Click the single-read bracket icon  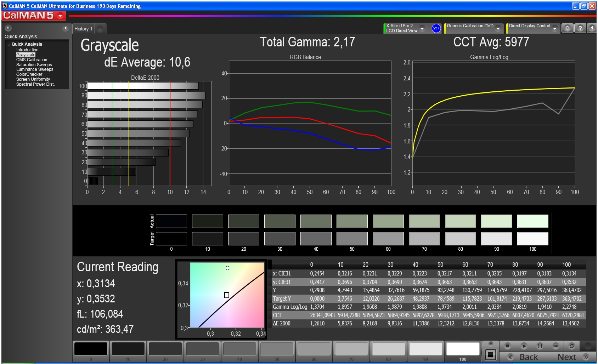[x=540, y=346]
